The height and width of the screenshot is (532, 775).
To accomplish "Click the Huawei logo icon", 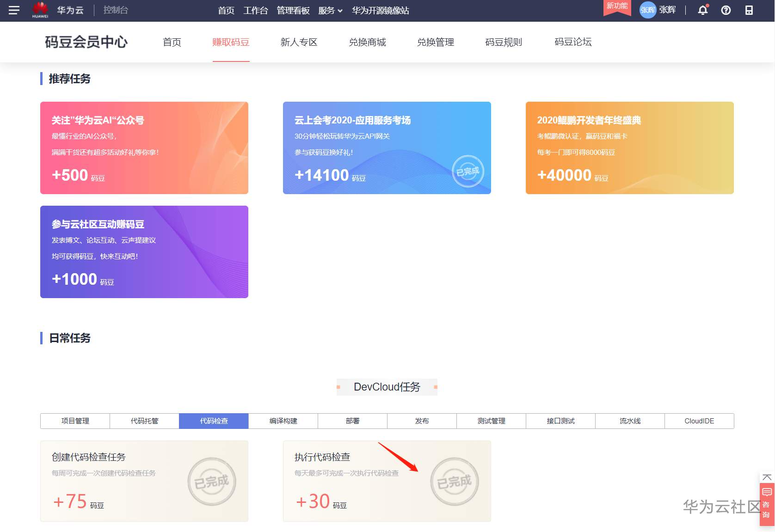I will 40,10.
